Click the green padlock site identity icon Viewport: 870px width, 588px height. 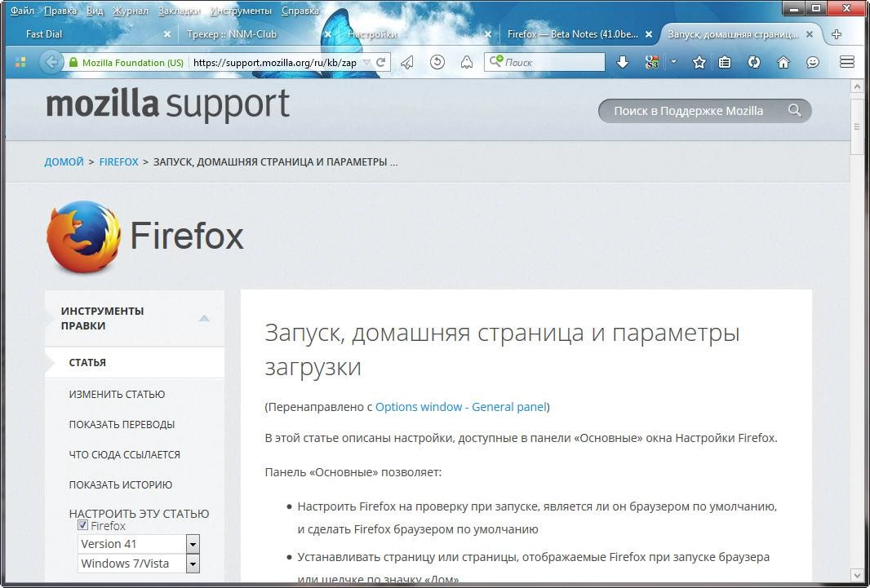tap(73, 63)
